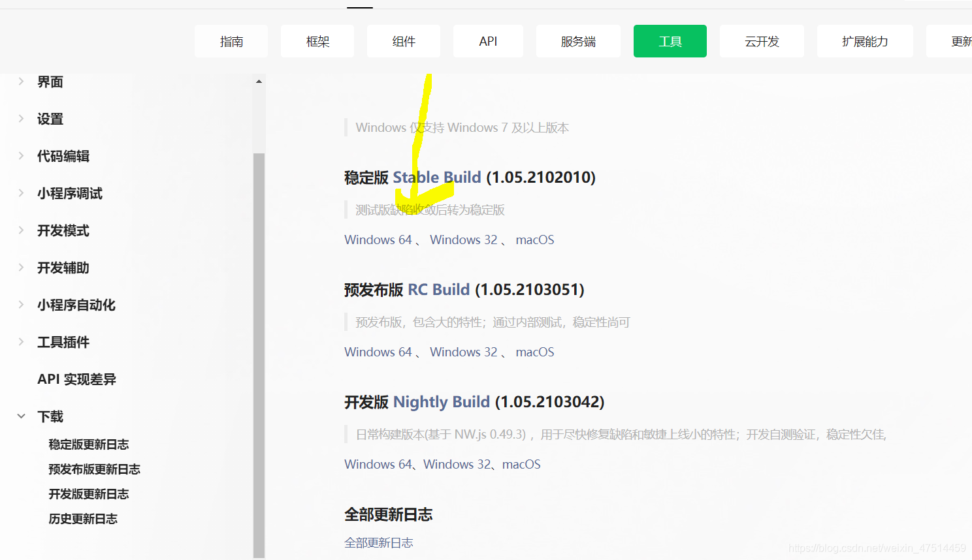
Task: Expand the 工具插件 section chevron
Action: pos(21,342)
